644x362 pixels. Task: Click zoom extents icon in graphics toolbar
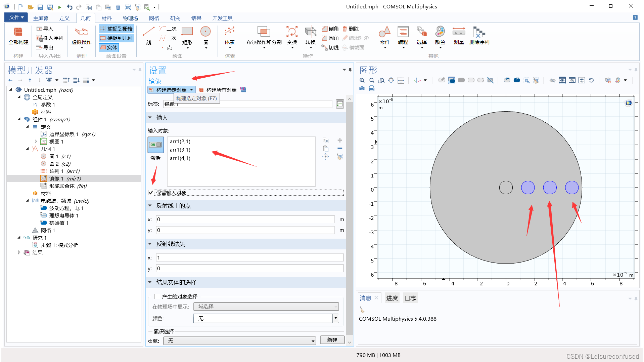(391, 80)
